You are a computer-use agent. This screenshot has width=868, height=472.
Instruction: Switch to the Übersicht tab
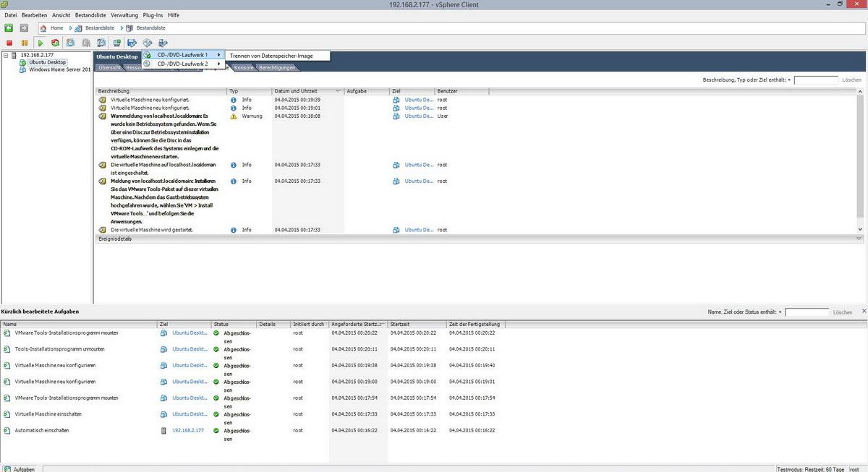point(109,68)
